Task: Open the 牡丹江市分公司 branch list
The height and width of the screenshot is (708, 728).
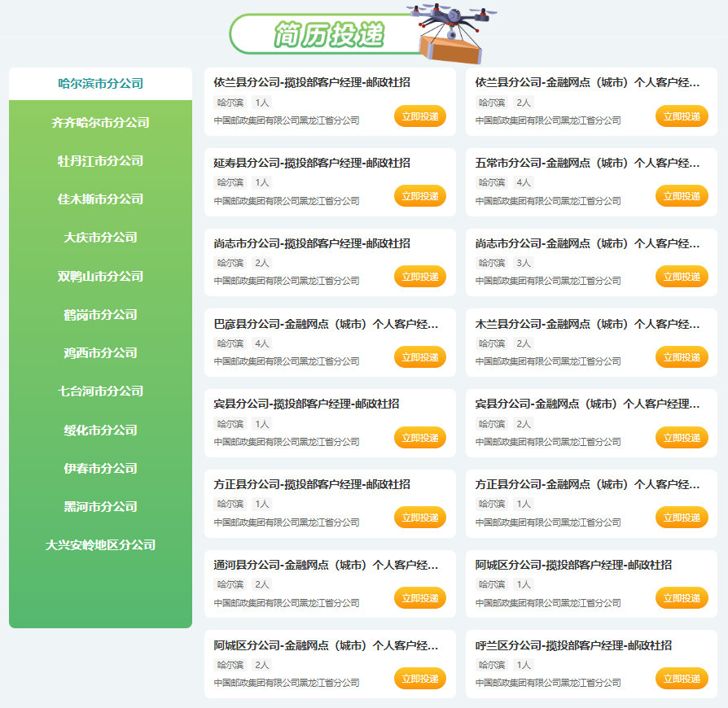Action: point(100,161)
